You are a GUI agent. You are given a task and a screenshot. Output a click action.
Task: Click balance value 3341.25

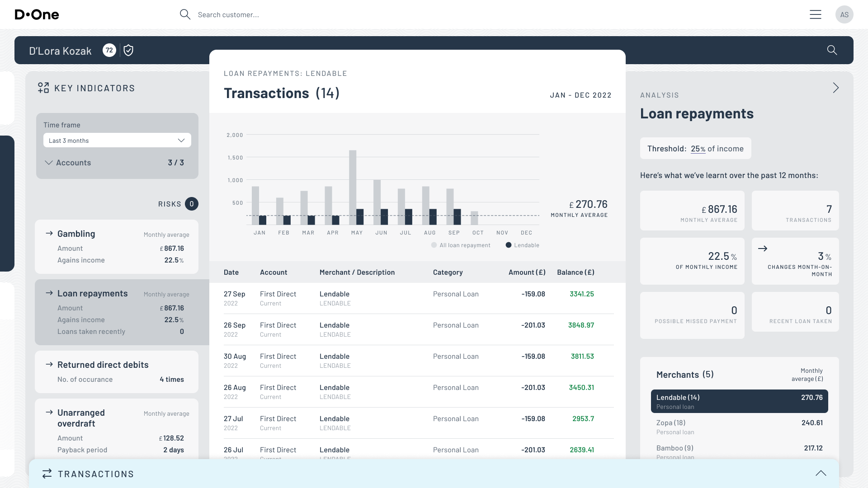coord(582,294)
